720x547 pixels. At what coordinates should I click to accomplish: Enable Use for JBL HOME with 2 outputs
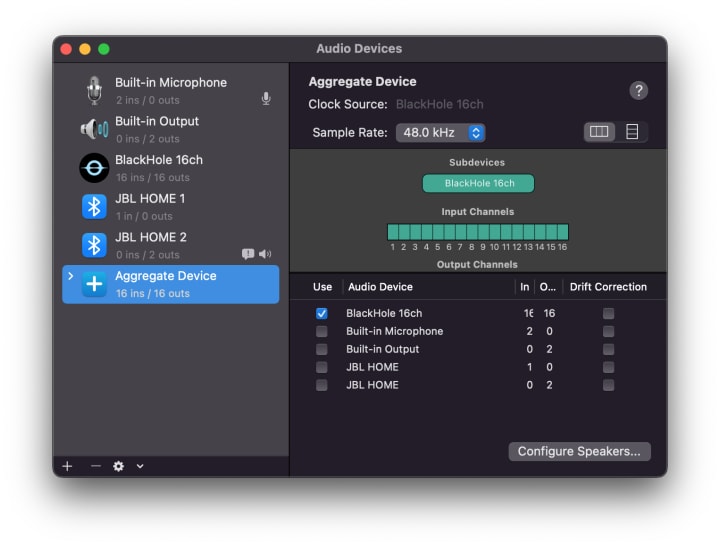(x=321, y=385)
